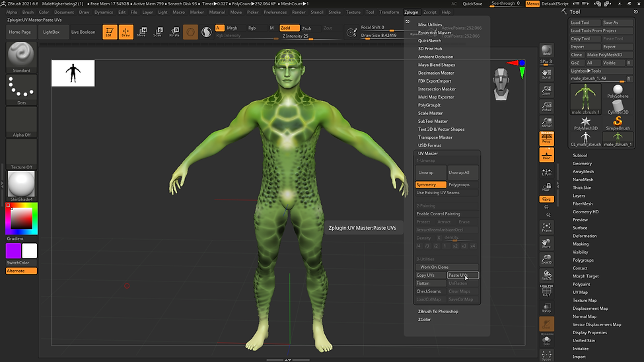Open LightBox from the top shelf
This screenshot has height=362, width=644.
click(52, 32)
